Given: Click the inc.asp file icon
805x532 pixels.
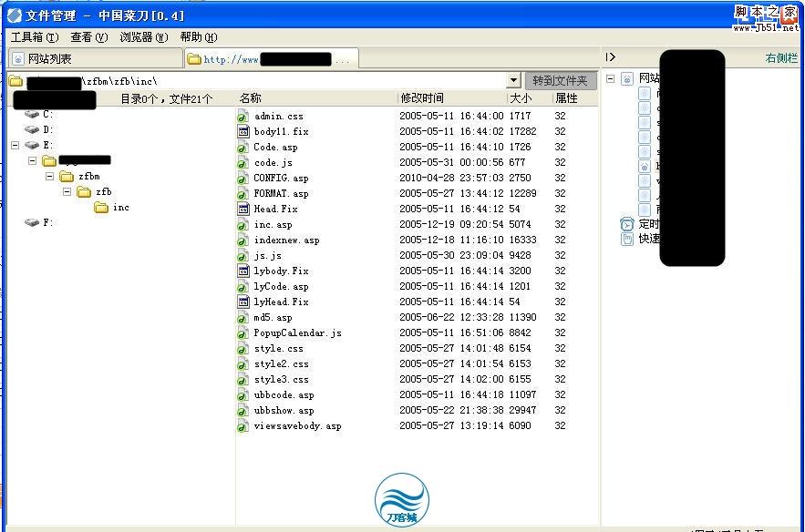Looking at the screenshot, I should pos(243,225).
